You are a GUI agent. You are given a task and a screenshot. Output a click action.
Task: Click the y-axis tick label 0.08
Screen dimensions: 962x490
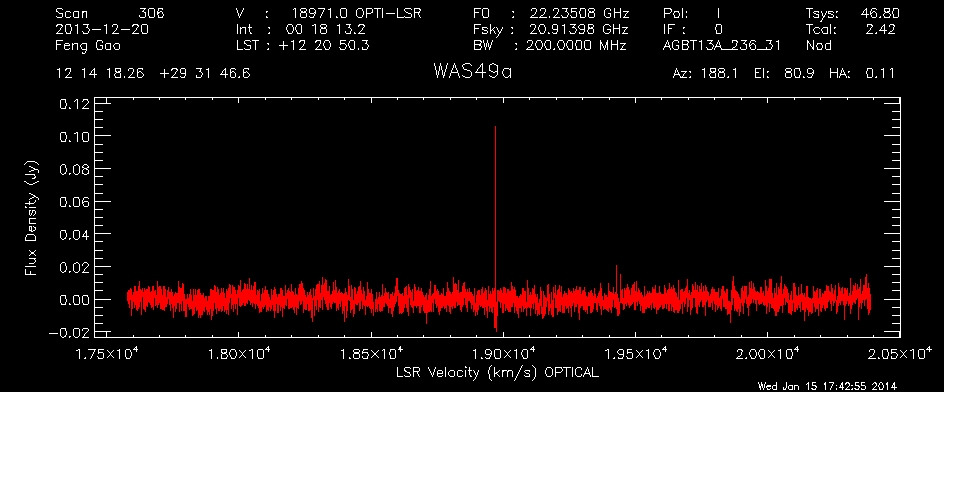pos(74,169)
